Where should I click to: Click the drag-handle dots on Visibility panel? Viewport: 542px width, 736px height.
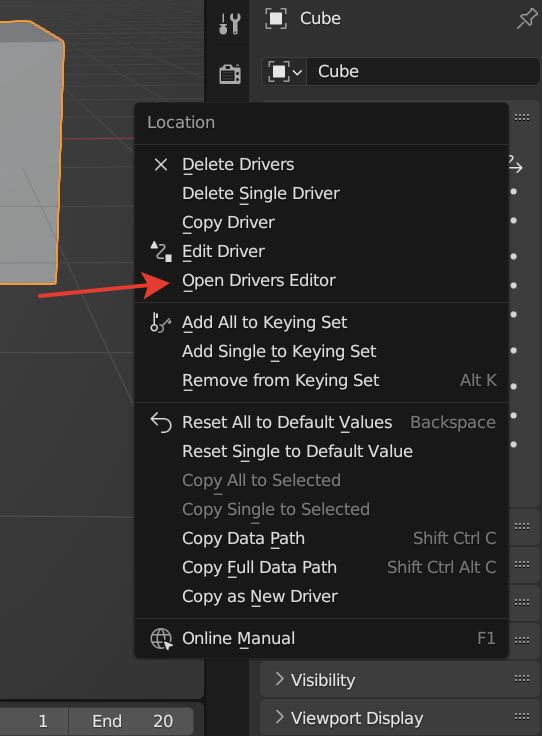(x=522, y=678)
